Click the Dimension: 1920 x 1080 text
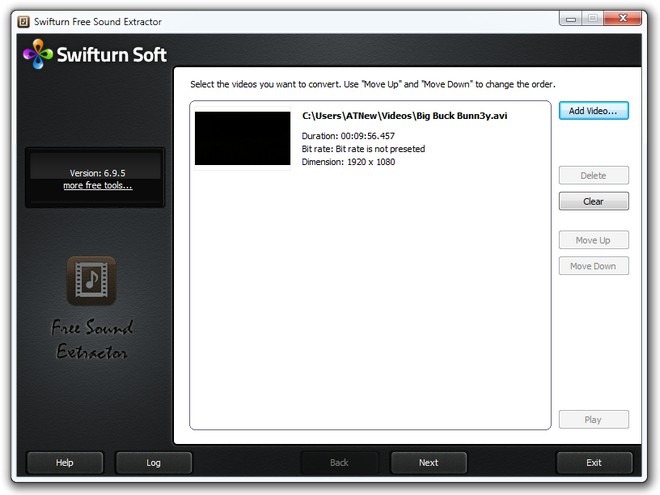660x495 pixels. click(x=348, y=162)
